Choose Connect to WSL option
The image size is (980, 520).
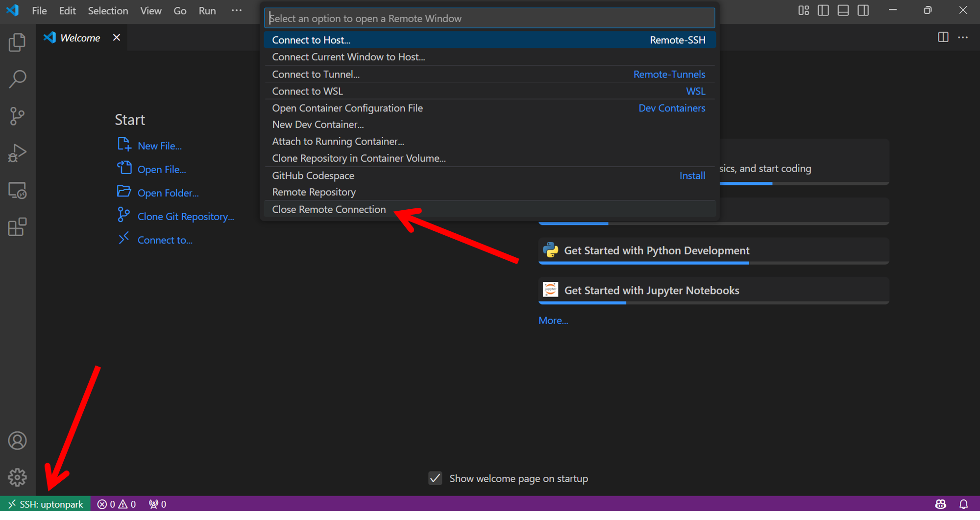coord(307,91)
